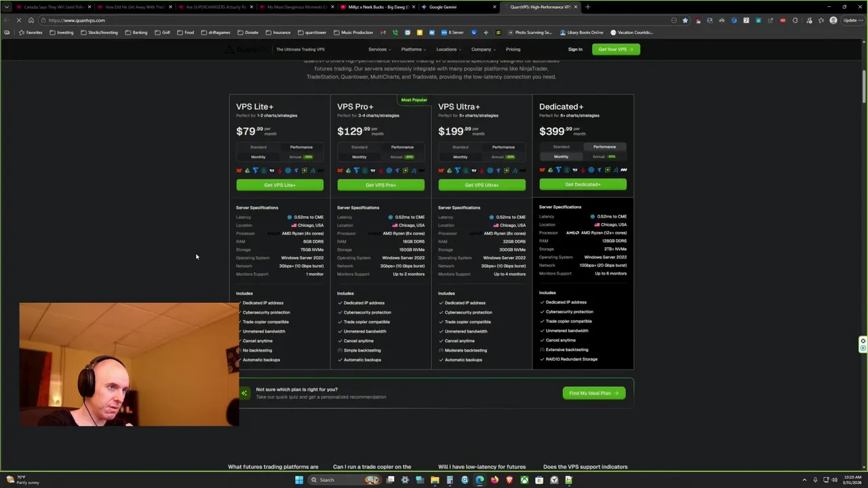Viewport: 868px width, 488px height.
Task: Click the webcam video overlay thumbnail
Action: tap(129, 365)
